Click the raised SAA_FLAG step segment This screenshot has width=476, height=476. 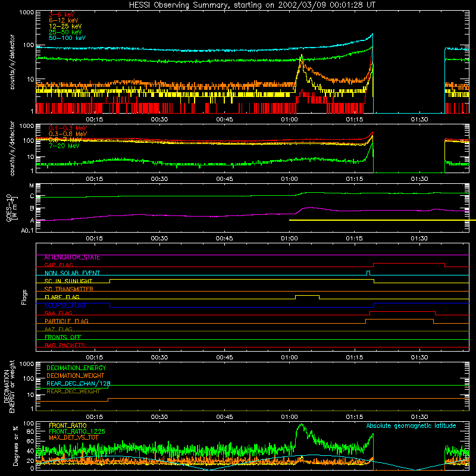(x=403, y=311)
